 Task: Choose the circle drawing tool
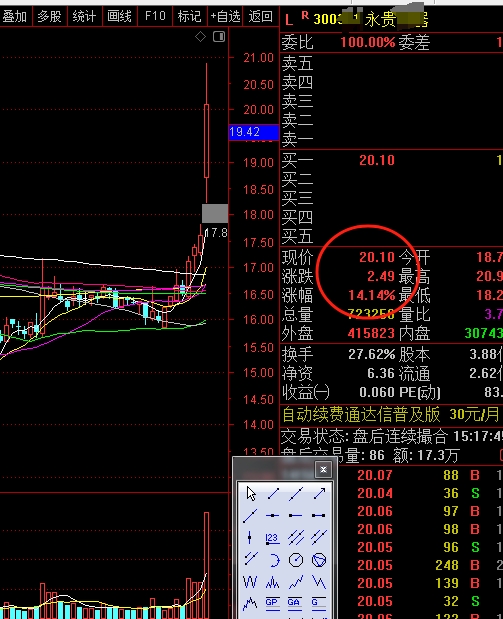[x=296, y=560]
